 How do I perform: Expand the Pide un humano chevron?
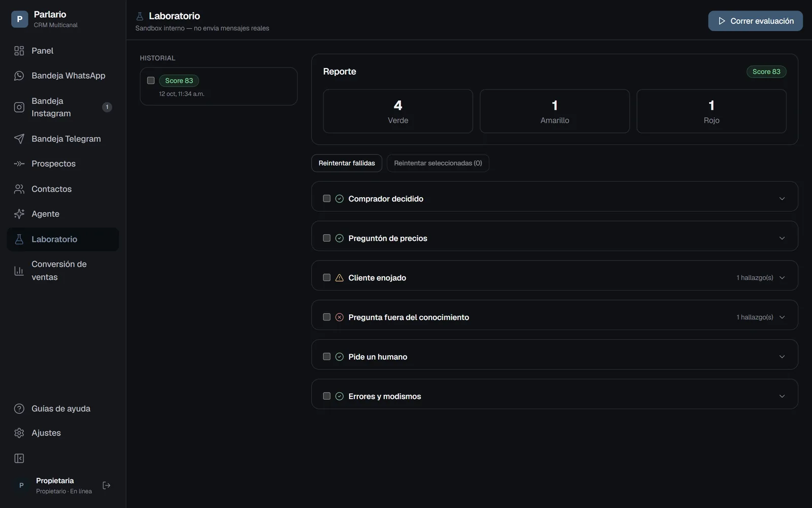(782, 357)
